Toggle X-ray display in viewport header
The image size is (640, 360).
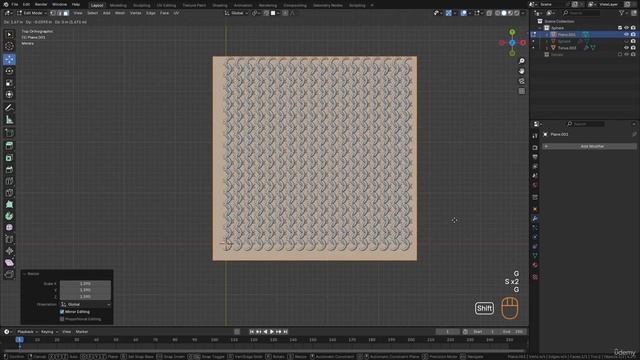pos(489,13)
